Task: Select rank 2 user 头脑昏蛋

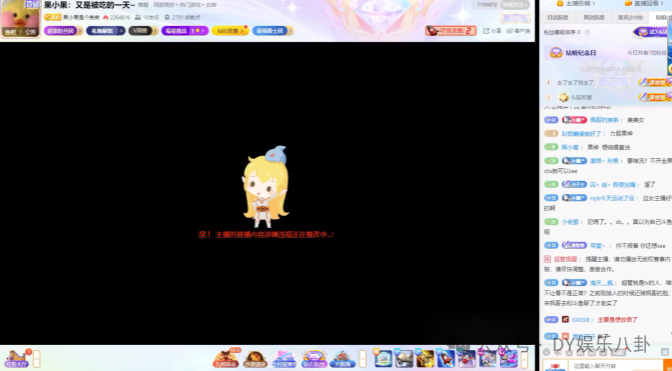Action: point(581,97)
